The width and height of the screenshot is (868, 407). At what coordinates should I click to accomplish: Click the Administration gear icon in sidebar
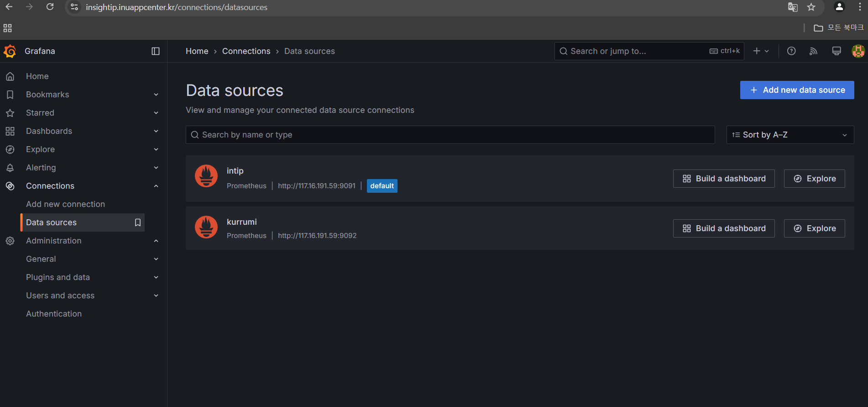10,241
